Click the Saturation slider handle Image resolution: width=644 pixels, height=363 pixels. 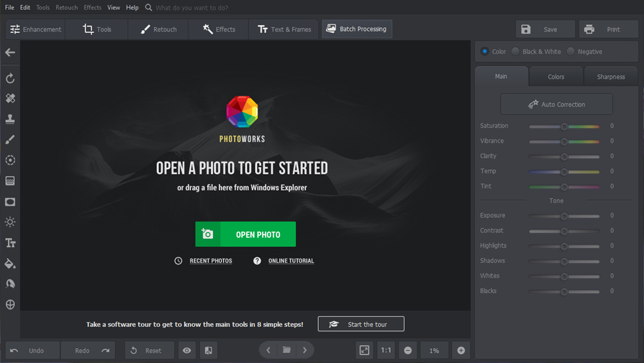(x=565, y=126)
